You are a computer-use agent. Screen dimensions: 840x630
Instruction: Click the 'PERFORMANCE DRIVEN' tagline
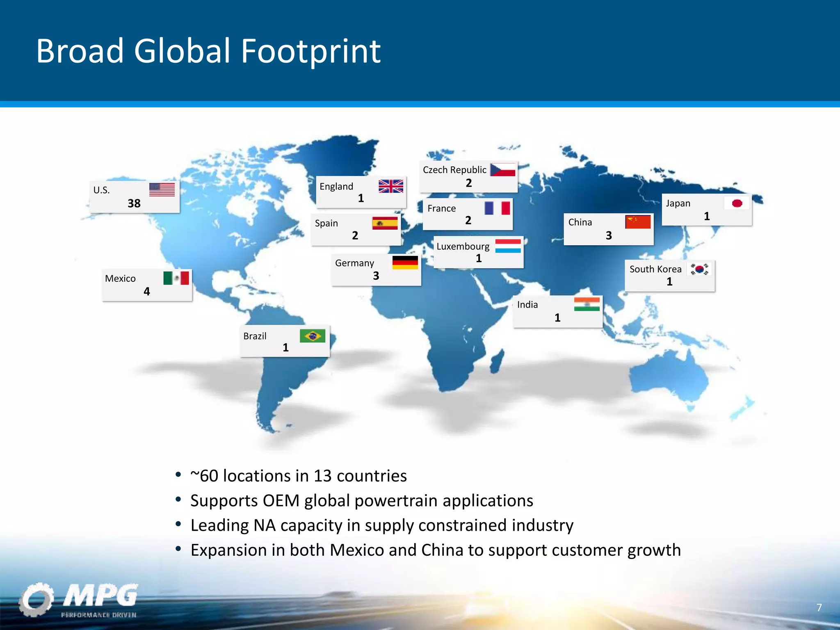click(99, 615)
